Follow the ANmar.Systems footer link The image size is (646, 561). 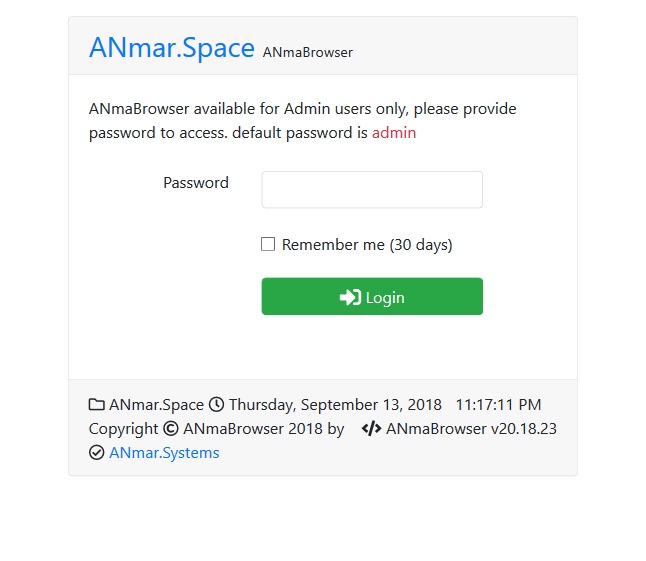click(x=164, y=453)
